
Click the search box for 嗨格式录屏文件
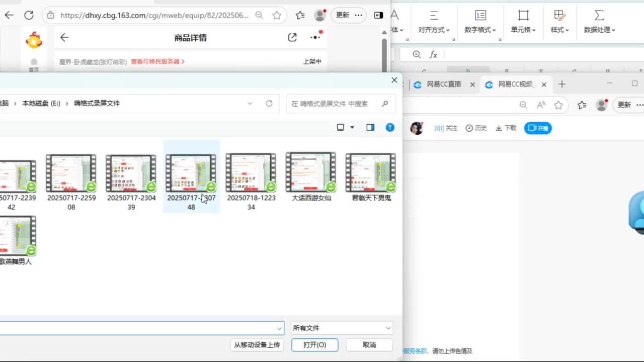point(341,104)
